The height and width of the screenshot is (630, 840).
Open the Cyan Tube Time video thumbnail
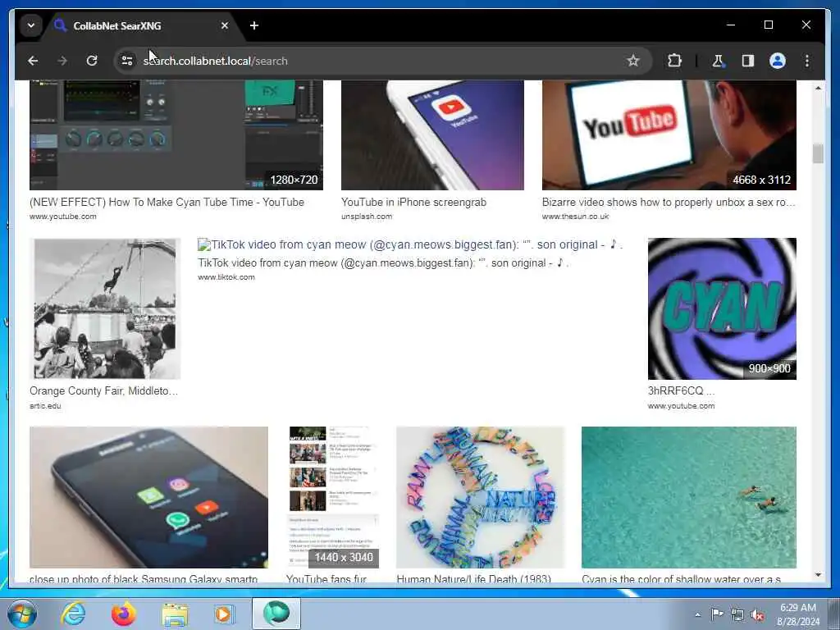176,135
